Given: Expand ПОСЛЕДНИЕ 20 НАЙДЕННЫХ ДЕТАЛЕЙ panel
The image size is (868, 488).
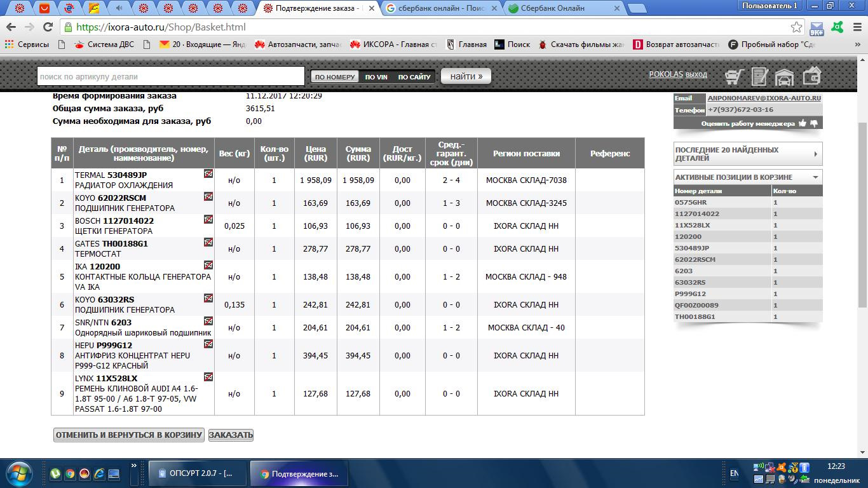Looking at the screenshot, I should pos(748,154).
